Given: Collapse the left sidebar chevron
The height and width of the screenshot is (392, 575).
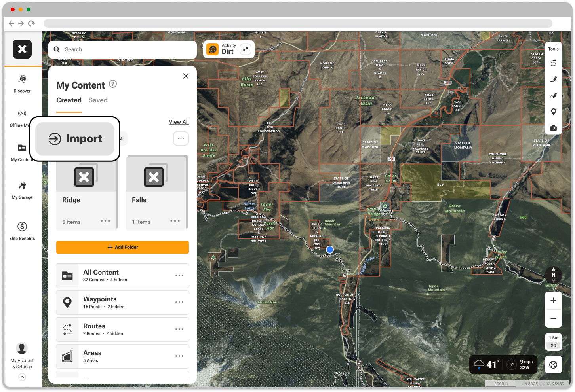Looking at the screenshot, I should pos(22,377).
